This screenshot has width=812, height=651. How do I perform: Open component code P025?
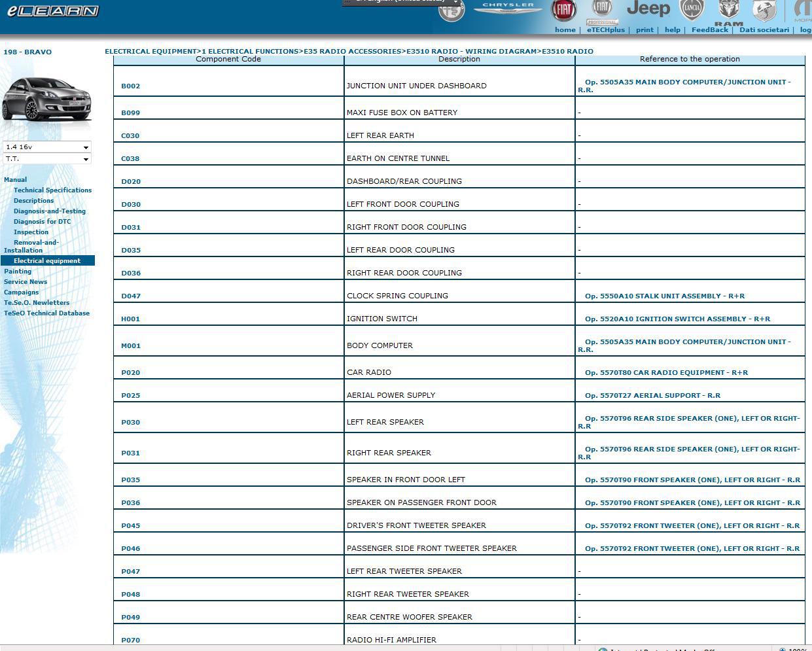(x=130, y=396)
